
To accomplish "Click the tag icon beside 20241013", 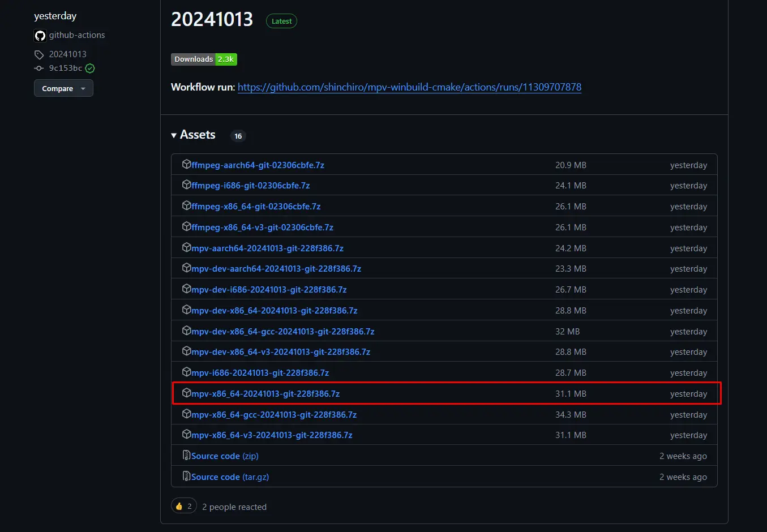I will tap(39, 55).
